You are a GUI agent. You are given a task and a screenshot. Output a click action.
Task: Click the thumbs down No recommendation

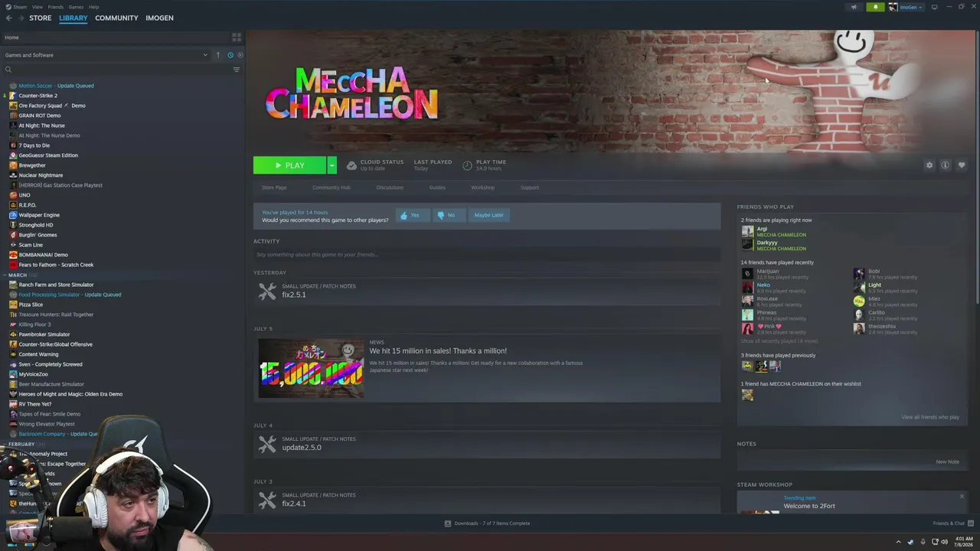[448, 215]
